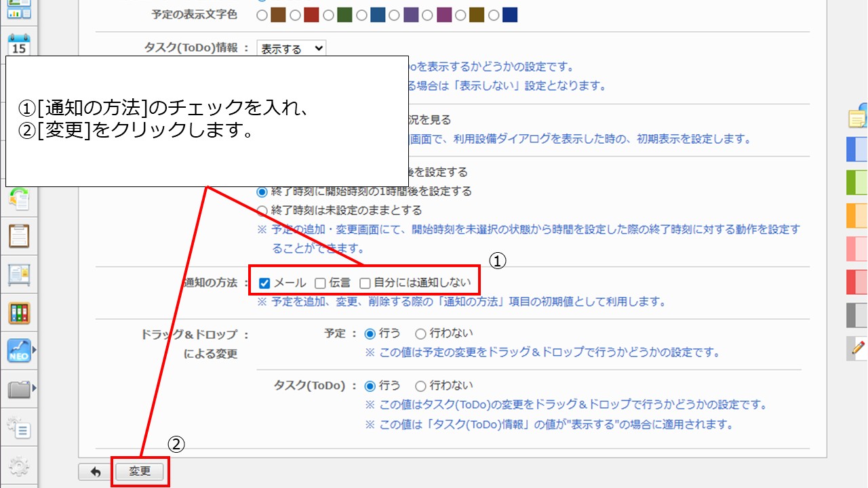Open the clipboard icon in left sidebar
The image size is (868, 488).
[x=19, y=236]
